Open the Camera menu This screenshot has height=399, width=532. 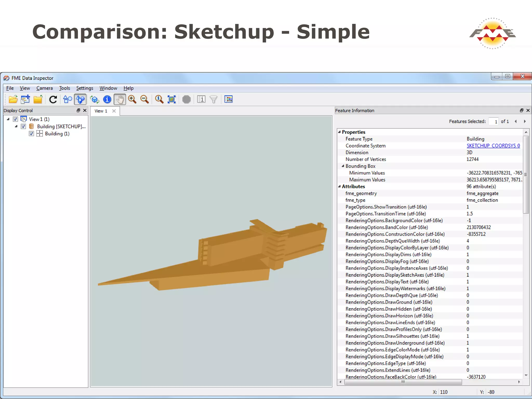(x=44, y=88)
